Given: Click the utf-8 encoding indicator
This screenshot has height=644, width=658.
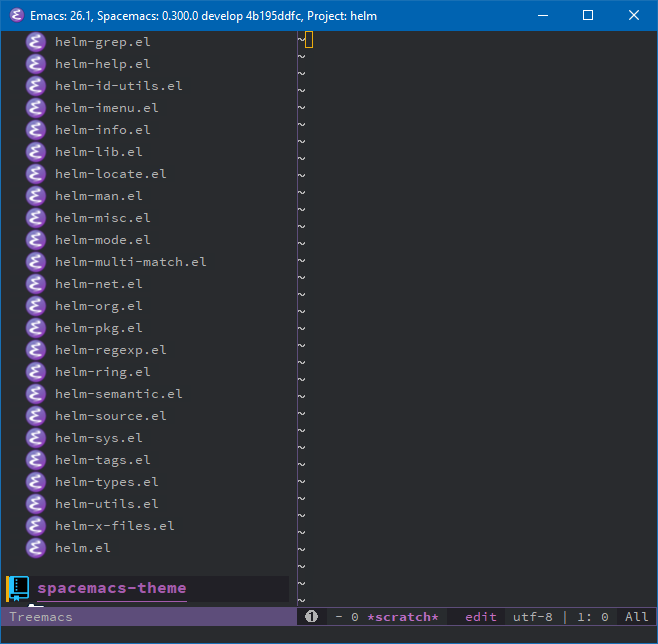Looking at the screenshot, I should 533,617.
